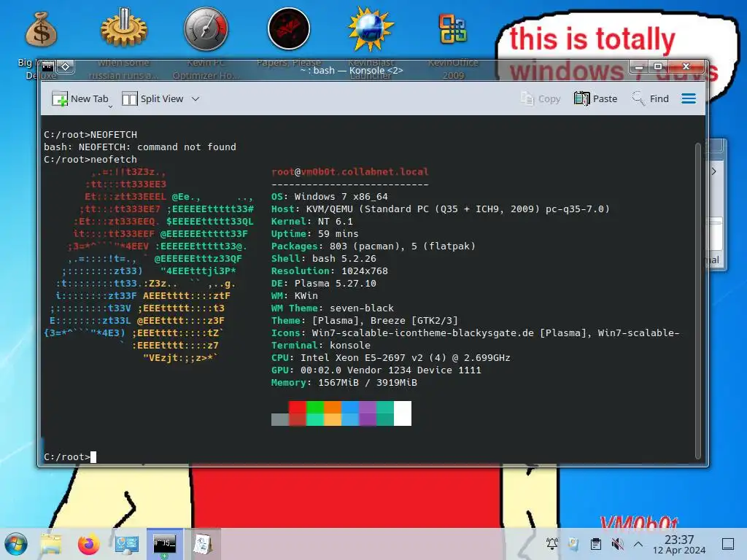Viewport: 747px width, 560px height.
Task: Click the 'Shell: bash 5.2.26' line
Action: (323, 259)
